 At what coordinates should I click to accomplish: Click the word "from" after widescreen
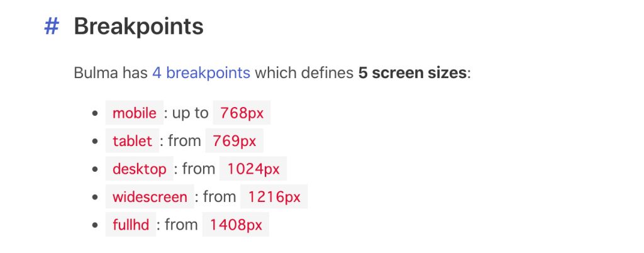[x=219, y=197]
